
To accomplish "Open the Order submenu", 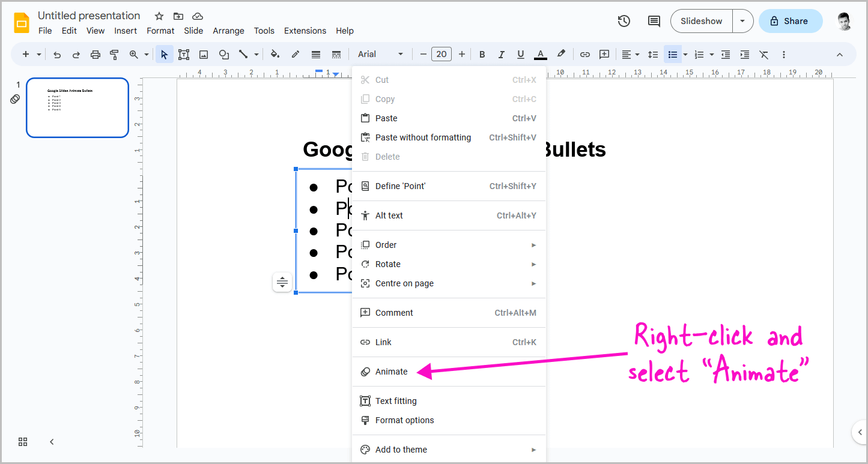I will pos(449,245).
